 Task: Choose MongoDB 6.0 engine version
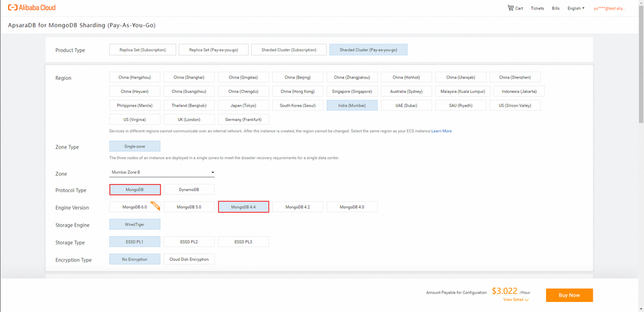(x=135, y=207)
